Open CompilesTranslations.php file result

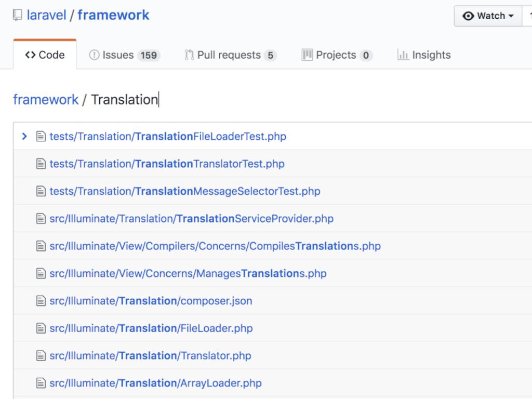(x=215, y=246)
